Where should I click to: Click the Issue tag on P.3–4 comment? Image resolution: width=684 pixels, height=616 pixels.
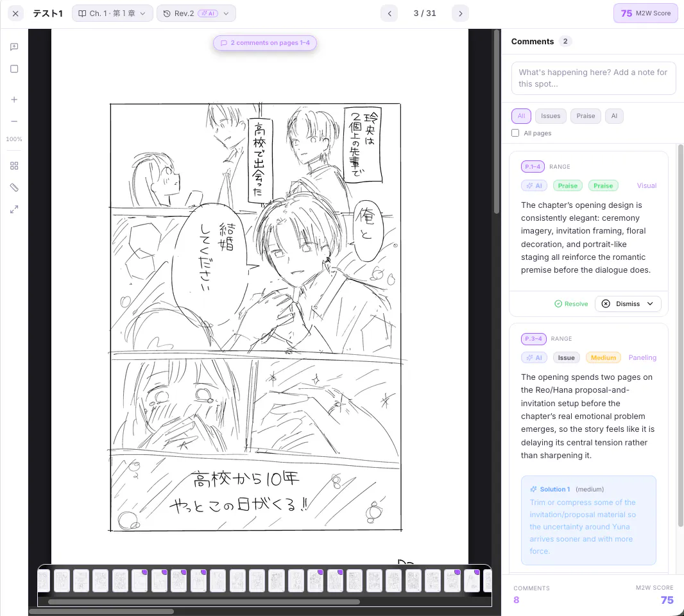click(x=566, y=358)
